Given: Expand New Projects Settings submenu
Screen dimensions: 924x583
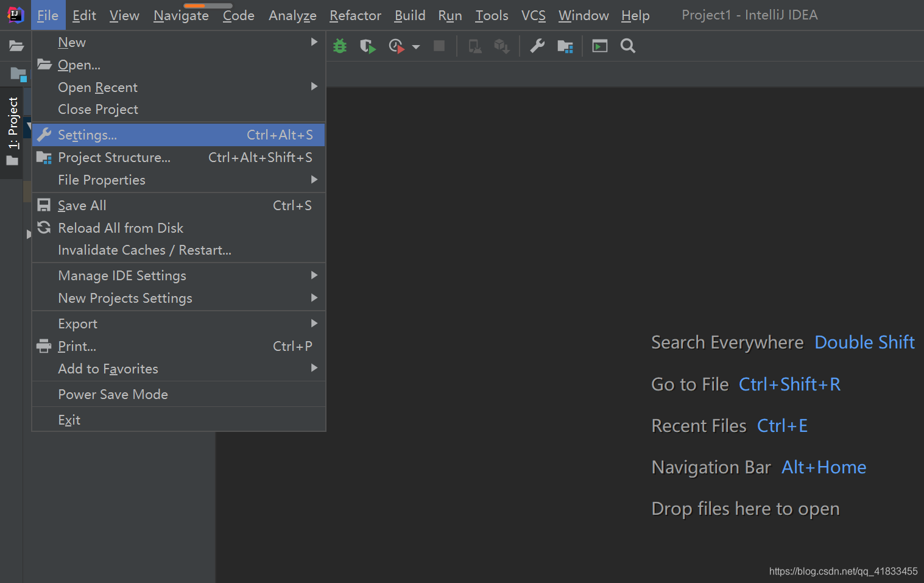Looking at the screenshot, I should [x=178, y=298].
